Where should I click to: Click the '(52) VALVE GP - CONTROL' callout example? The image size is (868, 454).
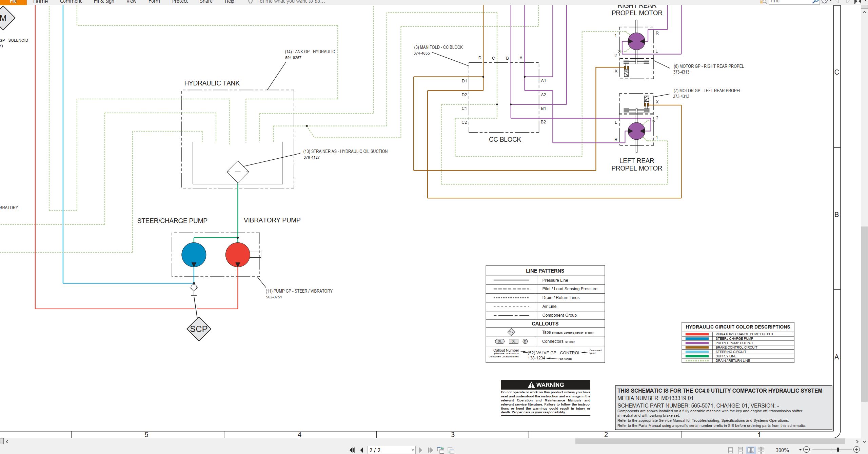[x=554, y=353]
